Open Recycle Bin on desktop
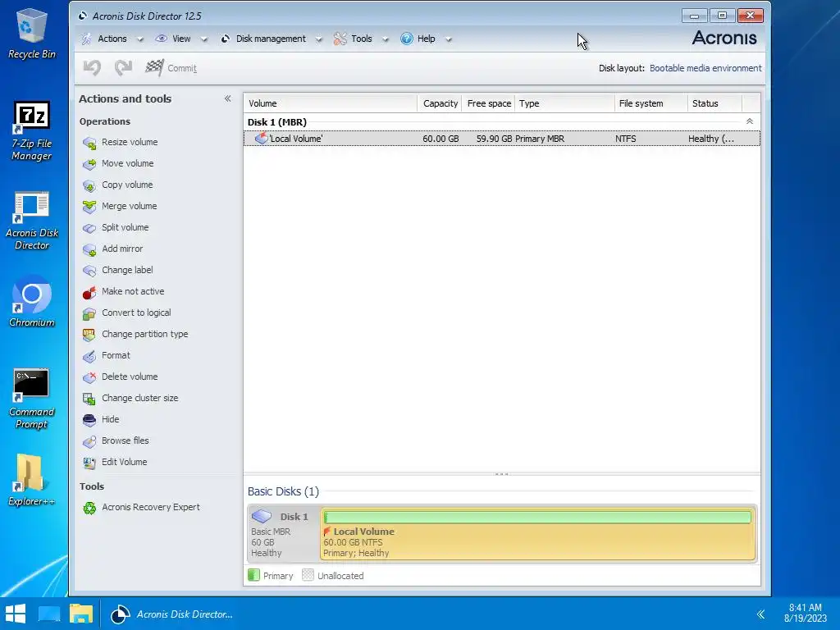This screenshot has height=630, width=840. click(x=32, y=33)
